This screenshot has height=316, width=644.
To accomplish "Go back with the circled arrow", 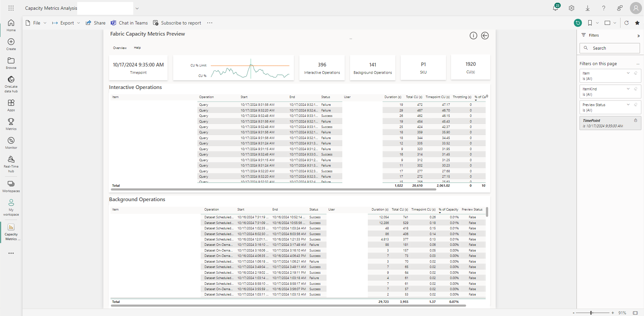I will tap(485, 36).
